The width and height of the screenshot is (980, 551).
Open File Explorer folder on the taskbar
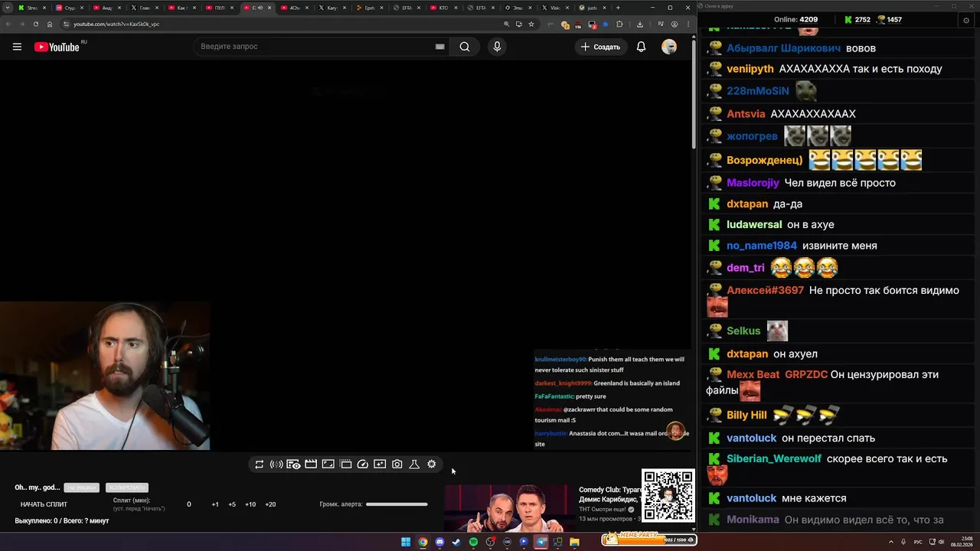click(574, 542)
